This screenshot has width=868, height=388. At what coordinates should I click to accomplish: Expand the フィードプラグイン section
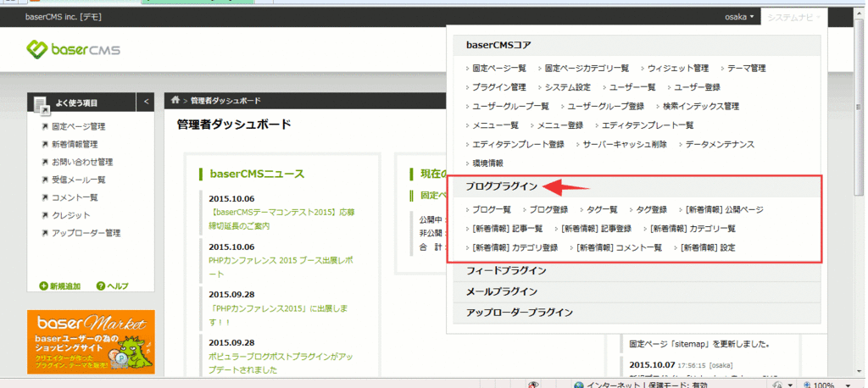637,270
